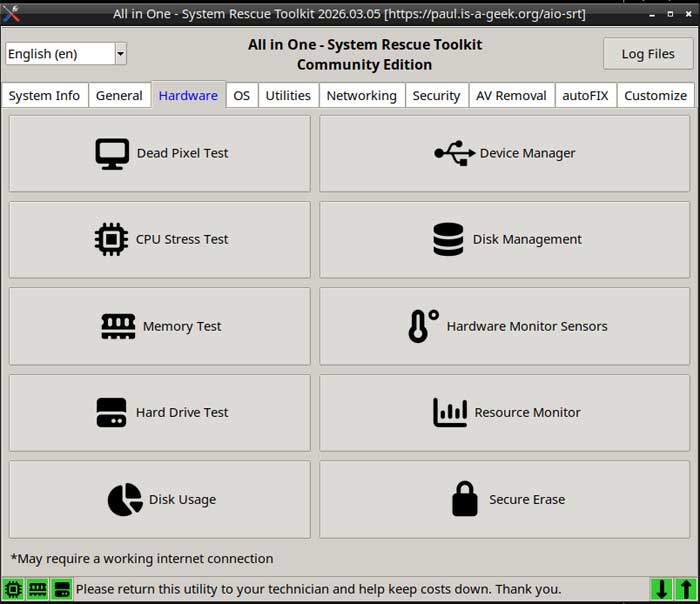The height and width of the screenshot is (604, 700).
Task: Click the RAM module icon for Memory Test
Action: tap(118, 326)
